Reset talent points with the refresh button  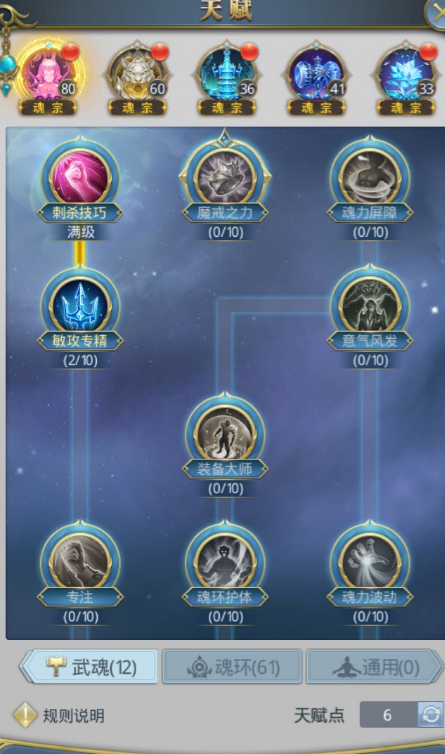(430, 715)
